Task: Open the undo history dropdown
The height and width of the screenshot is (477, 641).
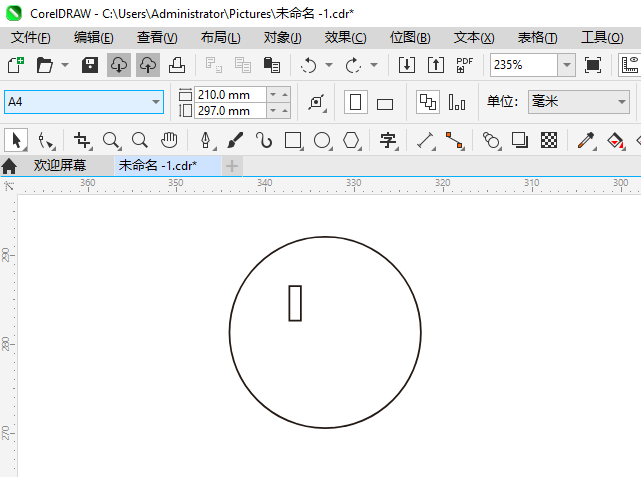Action: (329, 65)
